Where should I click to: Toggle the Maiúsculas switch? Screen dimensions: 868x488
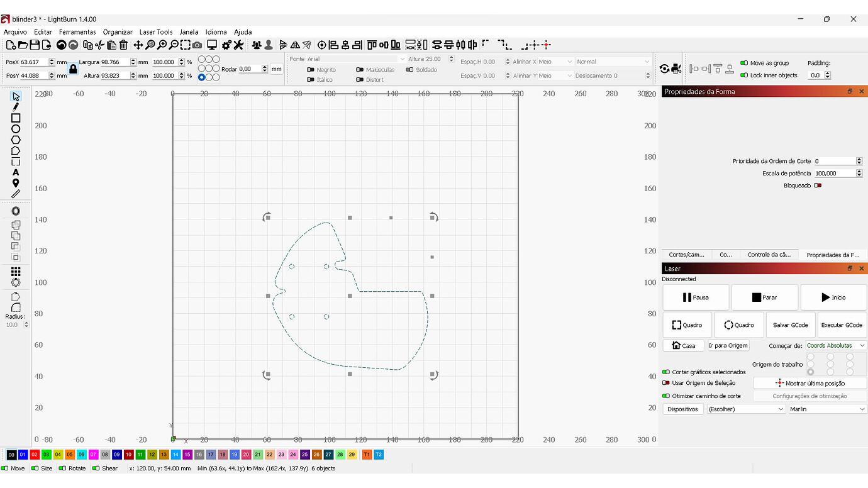359,70
